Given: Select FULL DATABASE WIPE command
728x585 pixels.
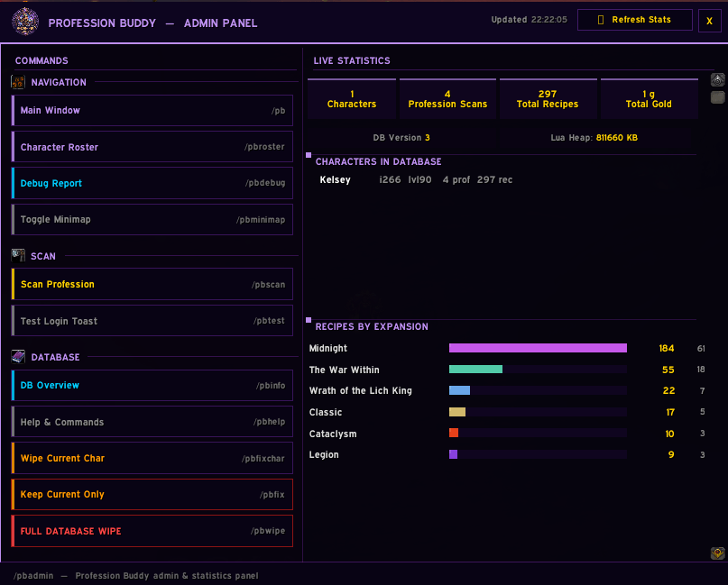Looking at the screenshot, I should (152, 531).
